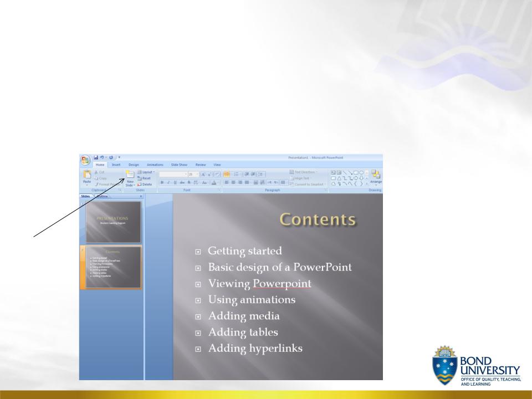This screenshot has width=532, height=399.
Task: Click 'Using animations' bullet text
Action: [x=252, y=300]
